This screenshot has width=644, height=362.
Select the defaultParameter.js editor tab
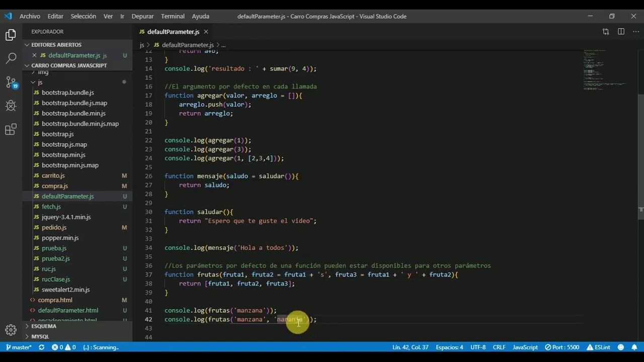pyautogui.click(x=174, y=32)
